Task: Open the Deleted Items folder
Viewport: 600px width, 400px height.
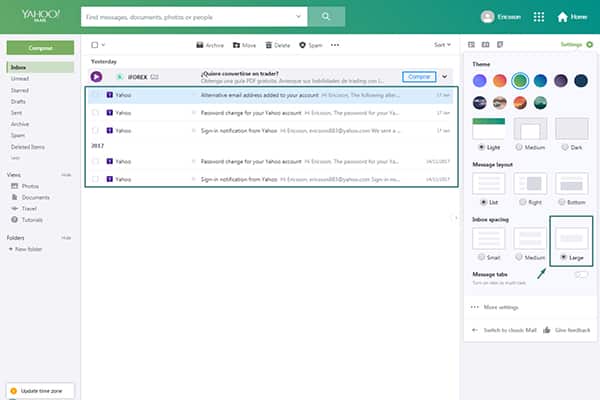Action: (x=28, y=147)
